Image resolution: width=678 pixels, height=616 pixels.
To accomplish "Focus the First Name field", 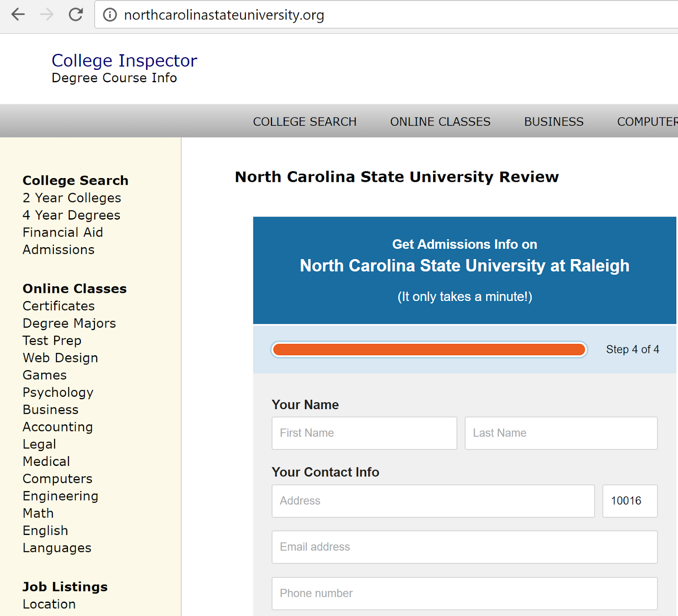I will tap(364, 433).
